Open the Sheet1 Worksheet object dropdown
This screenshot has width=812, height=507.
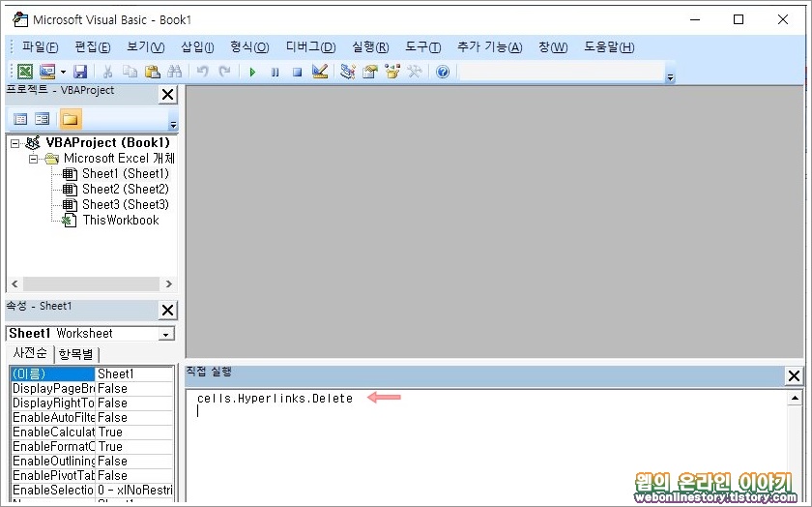click(165, 335)
